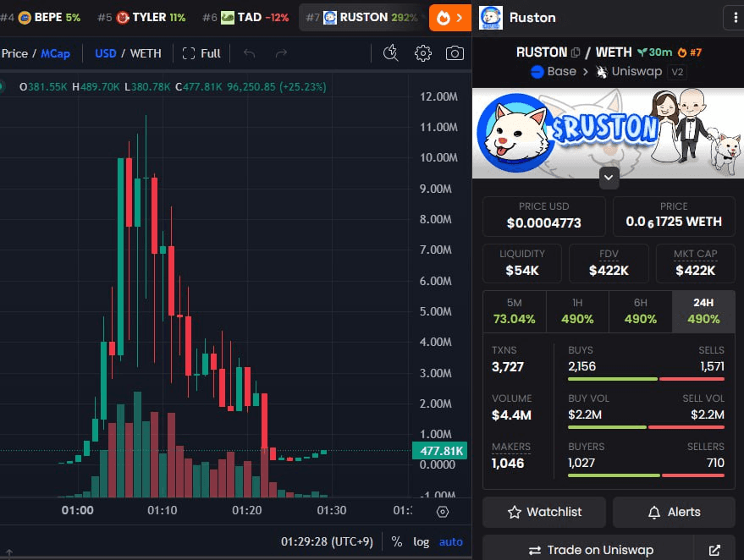This screenshot has height=560, width=744.
Task: Click the 477.81K price label on axis
Action: (x=439, y=451)
